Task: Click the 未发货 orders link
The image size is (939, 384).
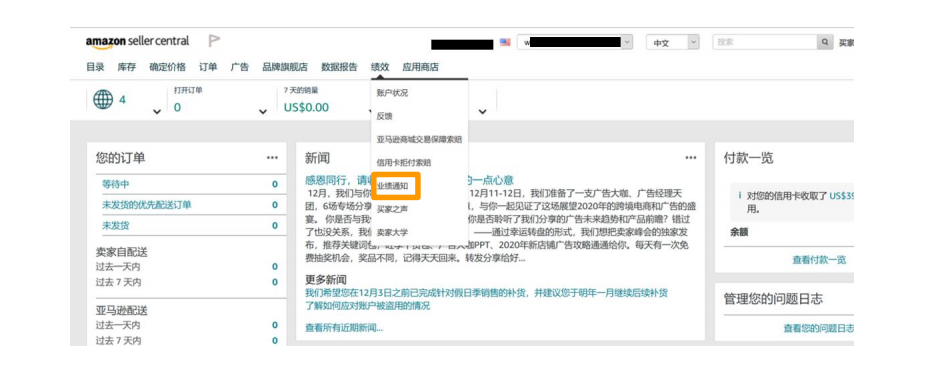Action: 116,226
